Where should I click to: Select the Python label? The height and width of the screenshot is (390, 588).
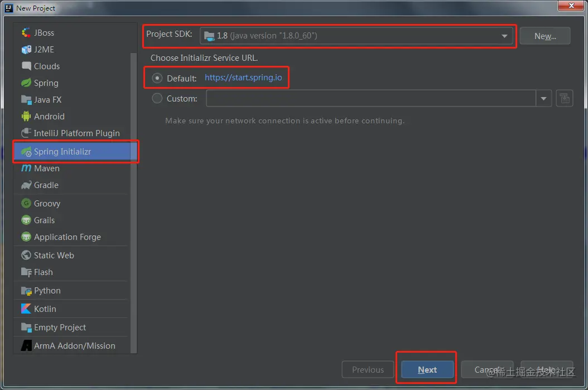click(47, 291)
